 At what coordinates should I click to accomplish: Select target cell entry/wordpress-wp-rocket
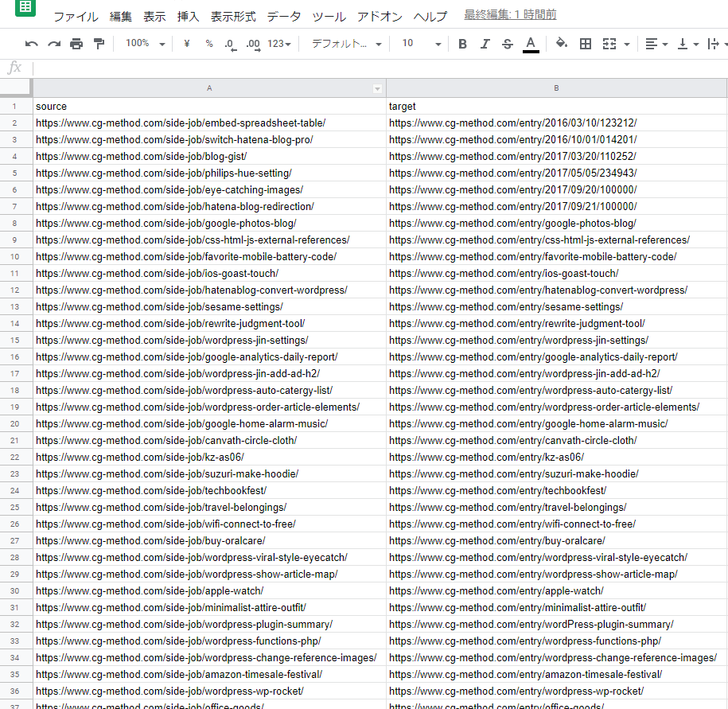(556, 691)
